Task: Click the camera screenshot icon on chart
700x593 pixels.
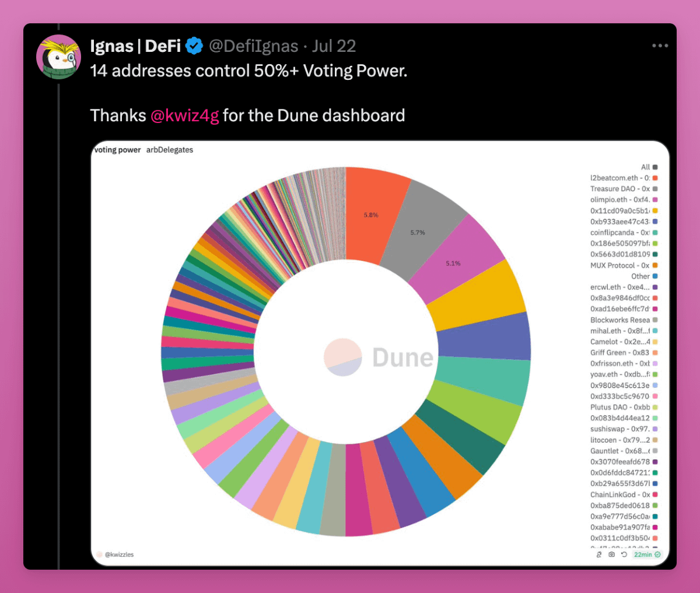Action: click(611, 555)
